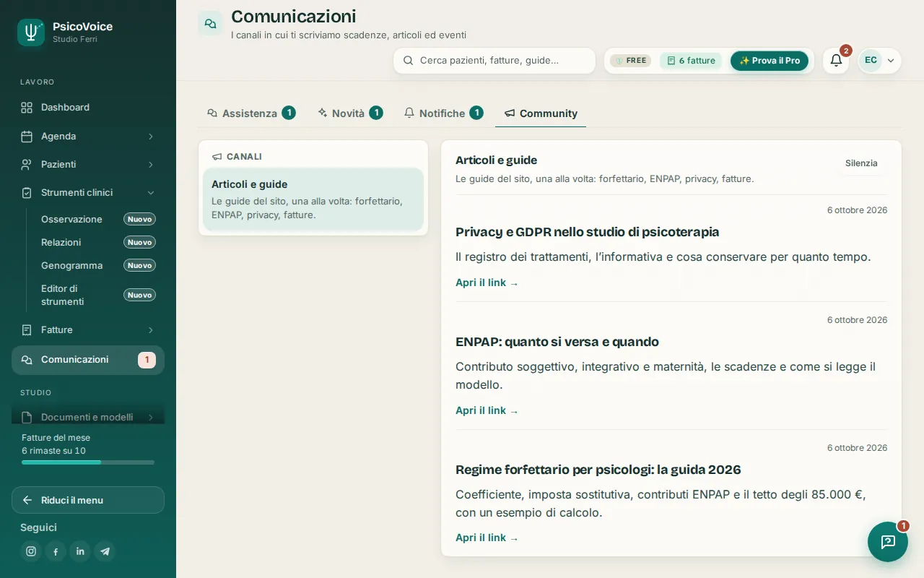Open link for Privacy e GDPR article
This screenshot has width=924, height=578.
[487, 283]
